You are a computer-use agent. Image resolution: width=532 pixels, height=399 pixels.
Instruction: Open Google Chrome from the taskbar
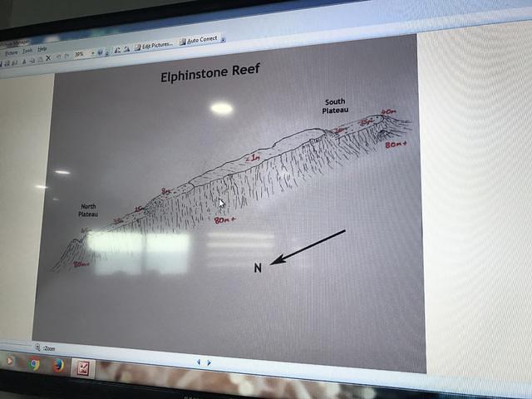coord(33,364)
